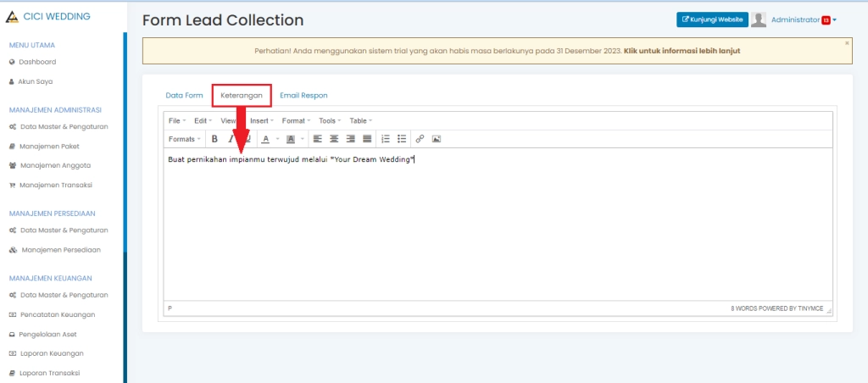
Task: Open Manajemen Paket
Action: tap(49, 146)
